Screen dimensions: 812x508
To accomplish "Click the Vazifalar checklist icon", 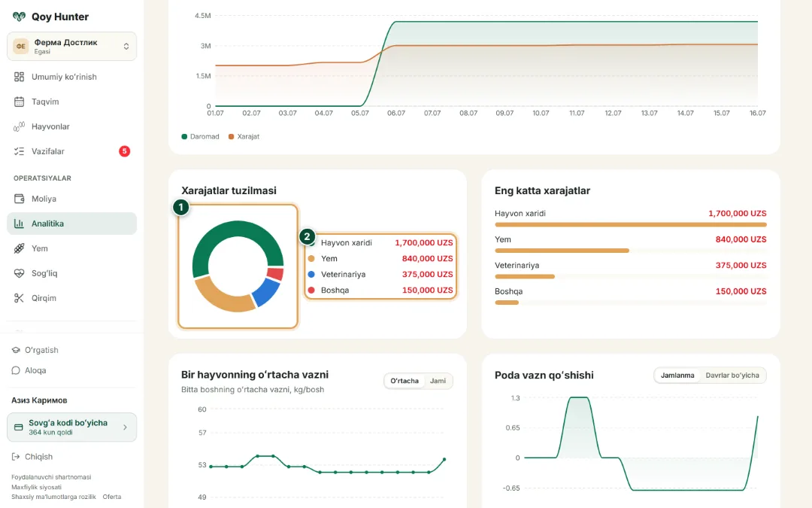I will [19, 151].
